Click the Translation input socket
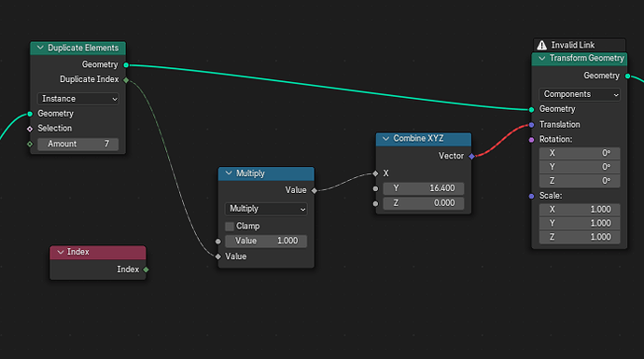 (531, 125)
